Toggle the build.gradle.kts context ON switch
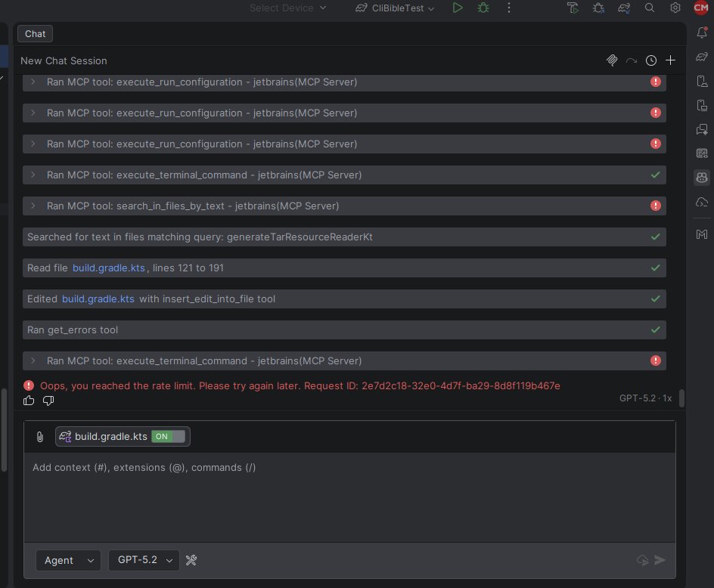Image resolution: width=714 pixels, height=588 pixels. (x=168, y=436)
